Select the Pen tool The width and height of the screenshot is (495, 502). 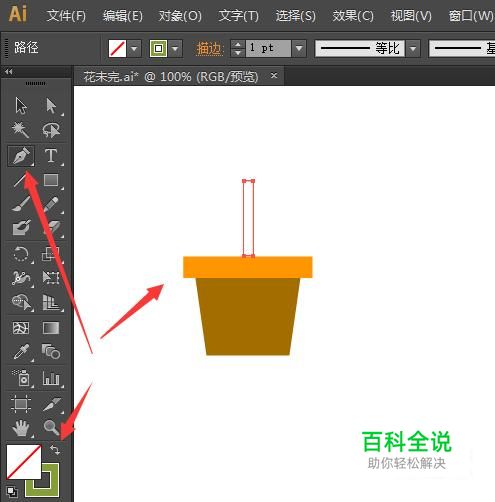[21, 156]
